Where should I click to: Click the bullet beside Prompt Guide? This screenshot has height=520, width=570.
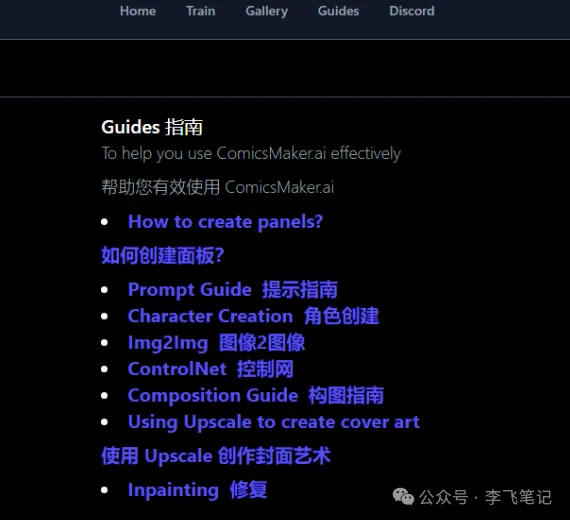pyautogui.click(x=105, y=290)
